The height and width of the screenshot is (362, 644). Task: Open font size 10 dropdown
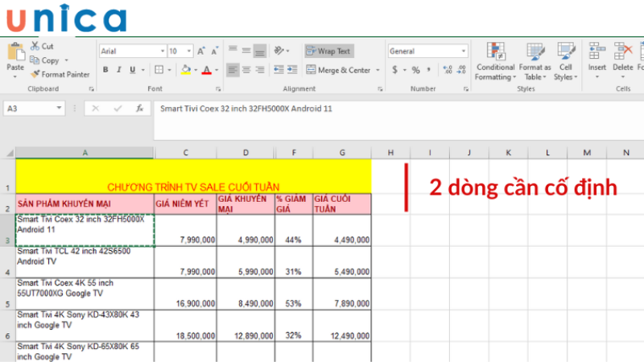point(189,51)
